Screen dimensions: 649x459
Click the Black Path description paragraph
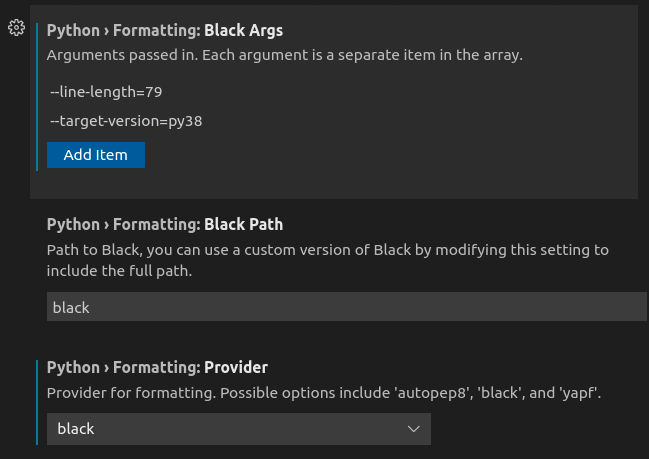click(x=328, y=260)
